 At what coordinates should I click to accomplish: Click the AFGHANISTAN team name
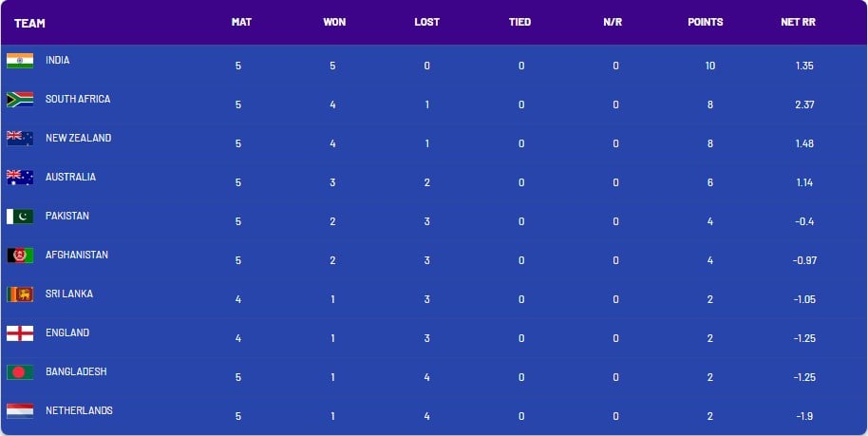pyautogui.click(x=77, y=255)
